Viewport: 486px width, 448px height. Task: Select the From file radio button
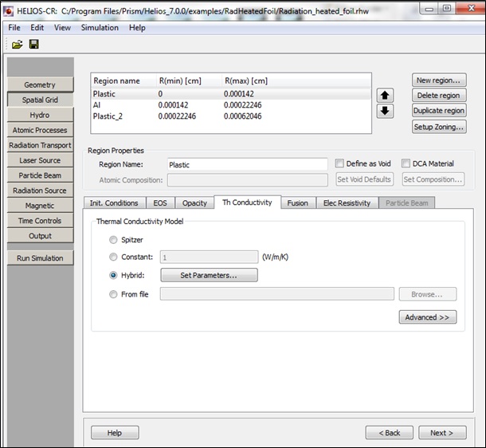(x=112, y=294)
